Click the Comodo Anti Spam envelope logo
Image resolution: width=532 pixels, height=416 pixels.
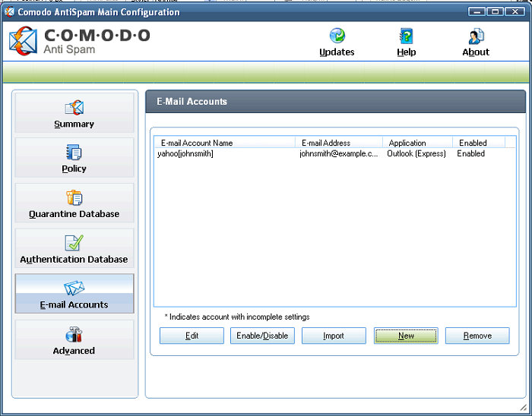click(x=23, y=41)
